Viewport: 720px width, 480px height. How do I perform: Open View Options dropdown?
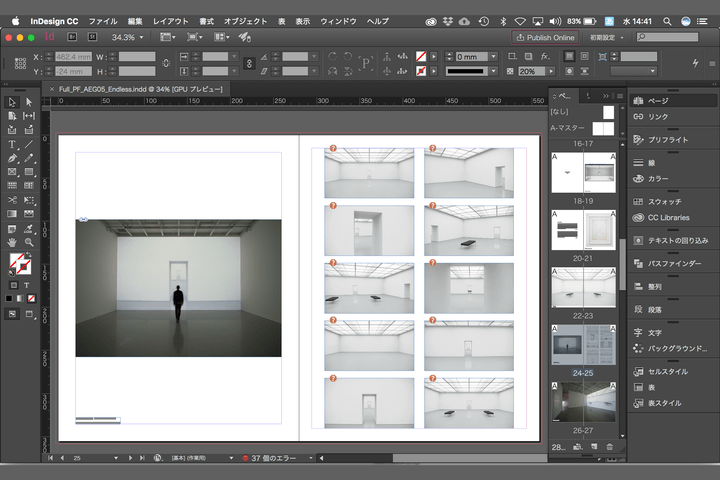[x=168, y=37]
